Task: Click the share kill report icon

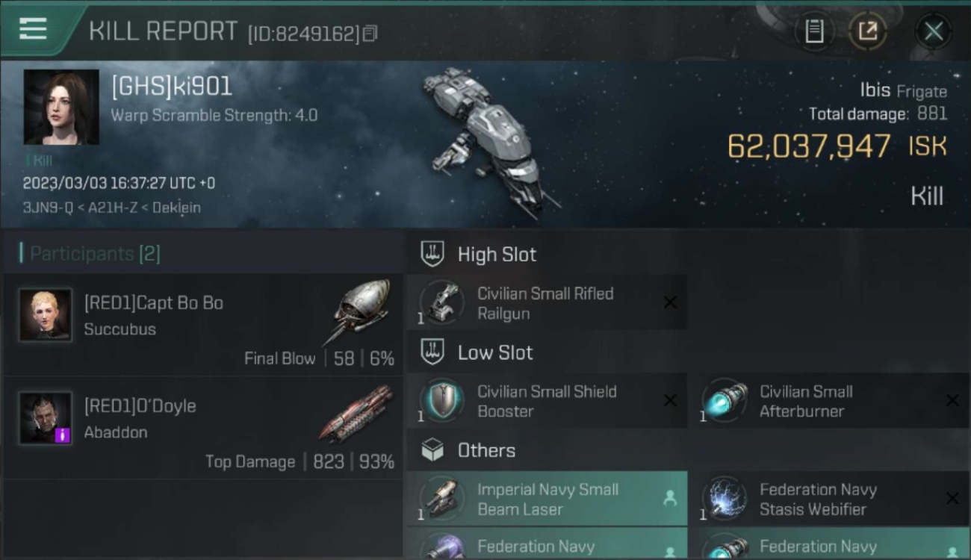Action: (x=867, y=31)
